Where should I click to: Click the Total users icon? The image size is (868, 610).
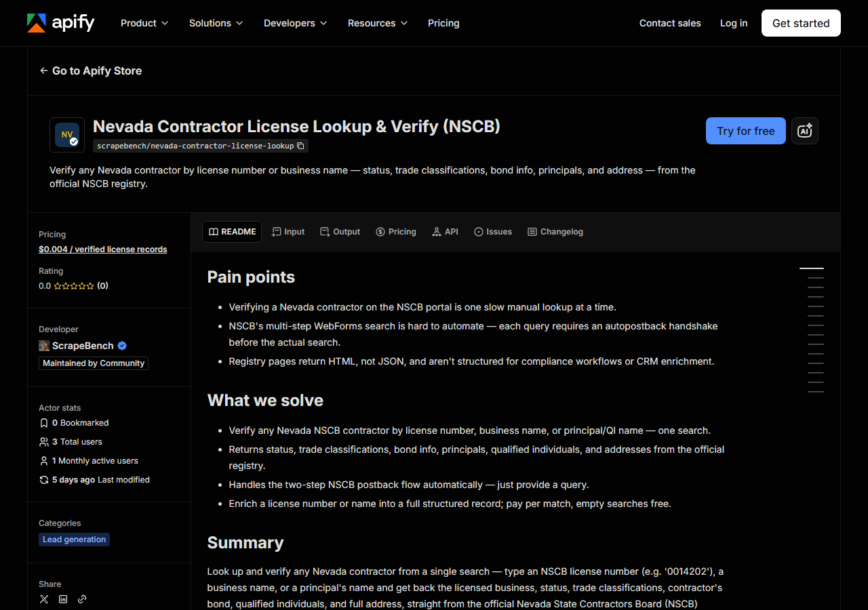pyautogui.click(x=44, y=442)
